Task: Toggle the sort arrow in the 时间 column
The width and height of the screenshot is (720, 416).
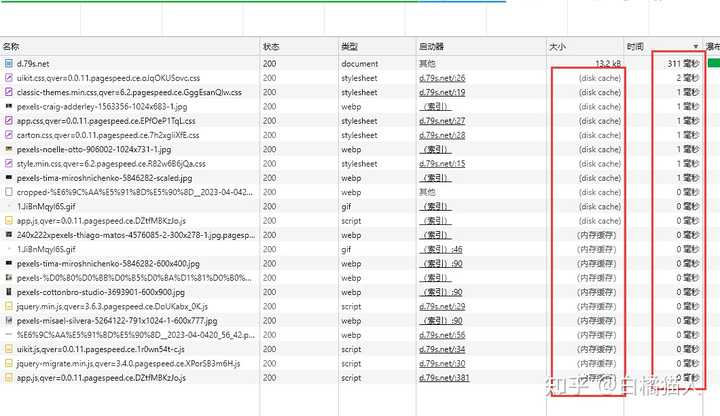Action: tap(696, 47)
